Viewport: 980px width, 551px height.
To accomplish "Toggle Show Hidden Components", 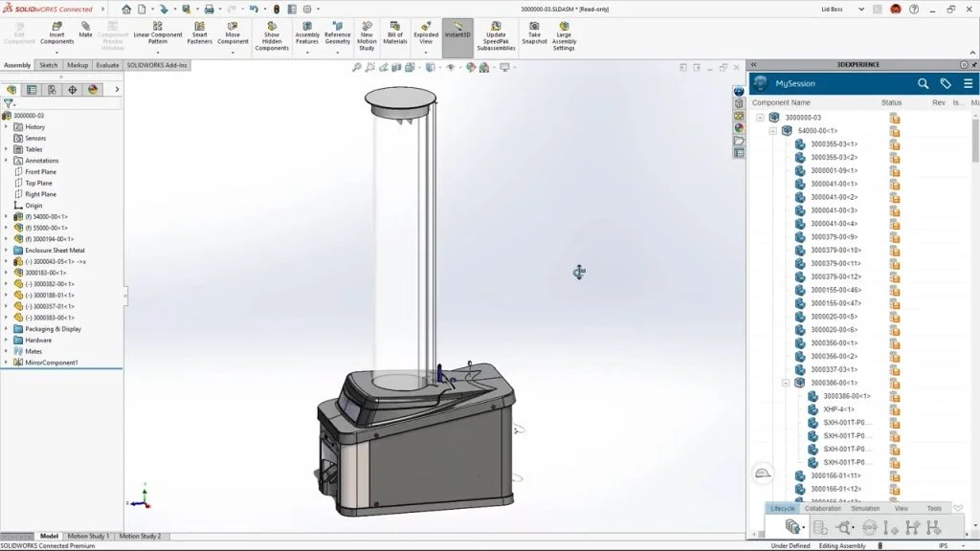I will click(272, 34).
